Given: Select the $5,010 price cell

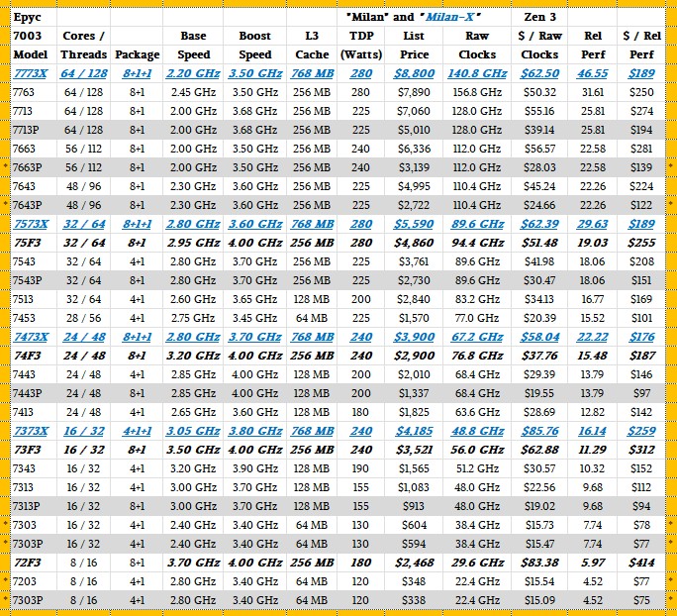Looking at the screenshot, I should (414, 130).
